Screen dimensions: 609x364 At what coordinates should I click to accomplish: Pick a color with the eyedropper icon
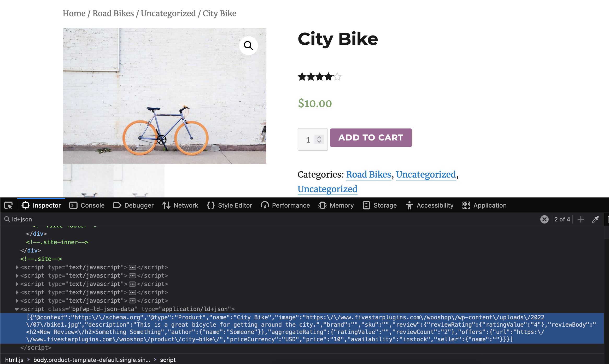coord(595,219)
